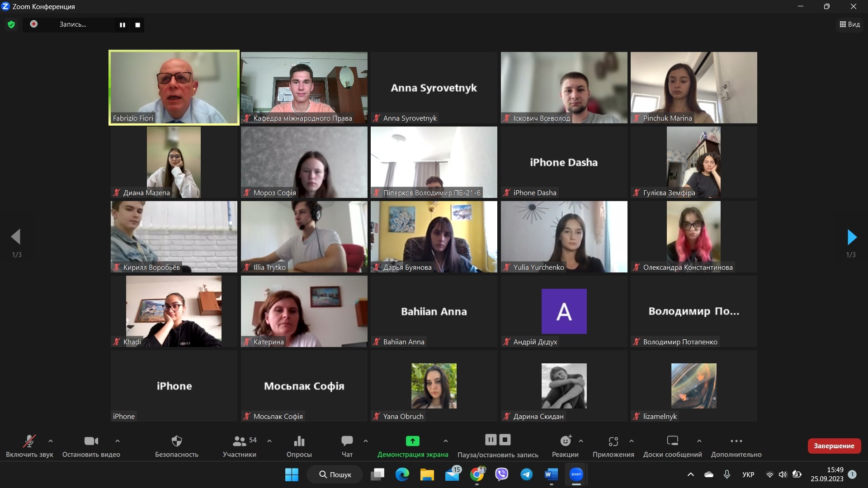The height and width of the screenshot is (488, 868).
Task: Expand whiteboards options arrow
Action: coord(699,441)
